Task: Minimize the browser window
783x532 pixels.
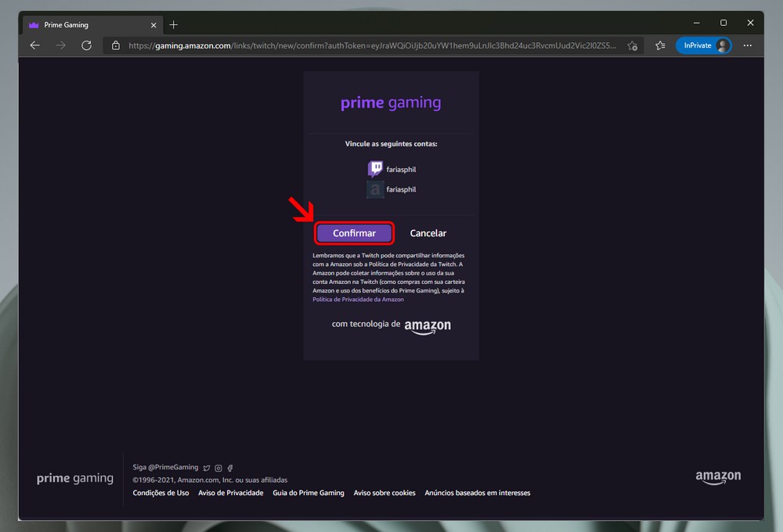Action: pos(697,23)
